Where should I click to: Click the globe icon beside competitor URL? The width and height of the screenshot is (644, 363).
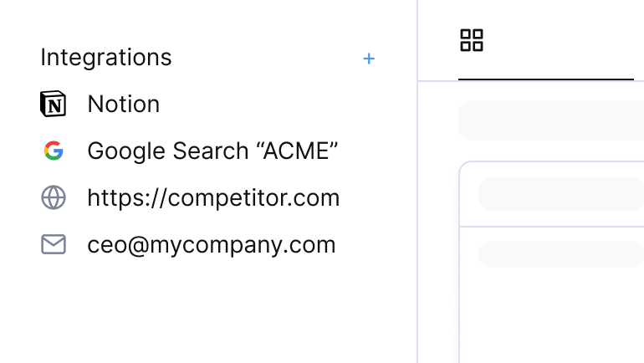click(53, 198)
